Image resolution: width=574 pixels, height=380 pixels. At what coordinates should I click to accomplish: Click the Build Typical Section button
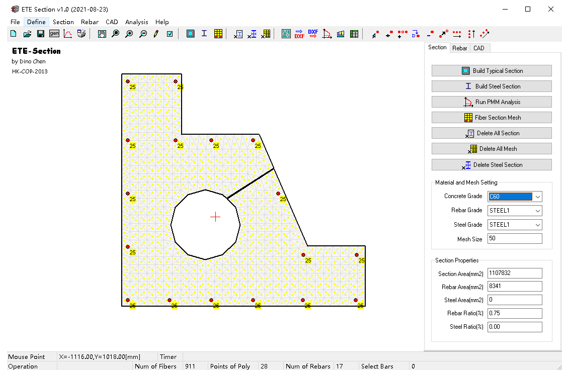coord(491,71)
